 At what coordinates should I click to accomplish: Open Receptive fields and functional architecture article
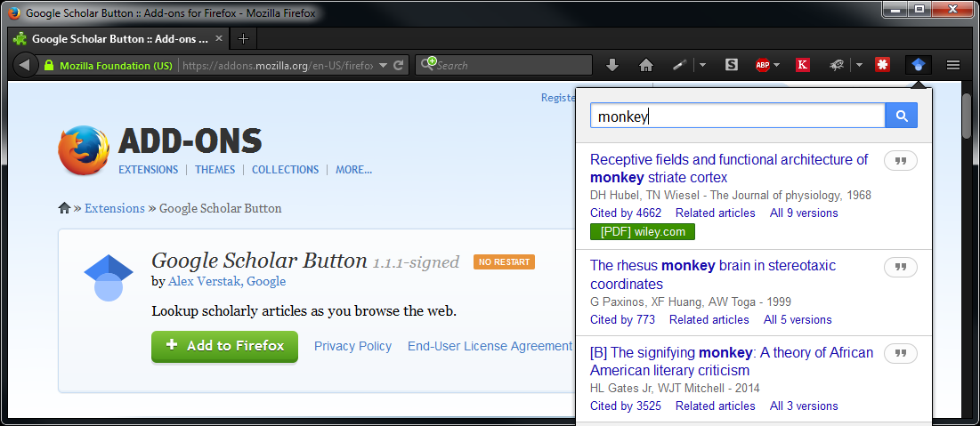[729, 169]
